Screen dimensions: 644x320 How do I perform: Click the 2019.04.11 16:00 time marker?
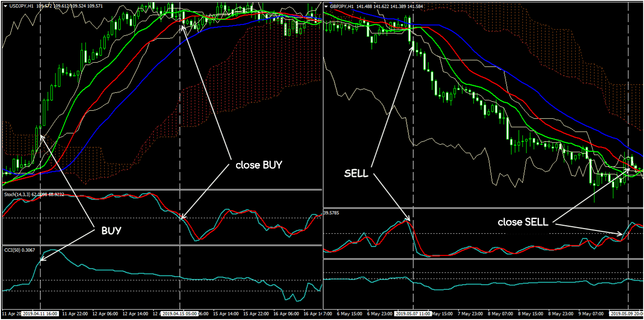coord(40,313)
